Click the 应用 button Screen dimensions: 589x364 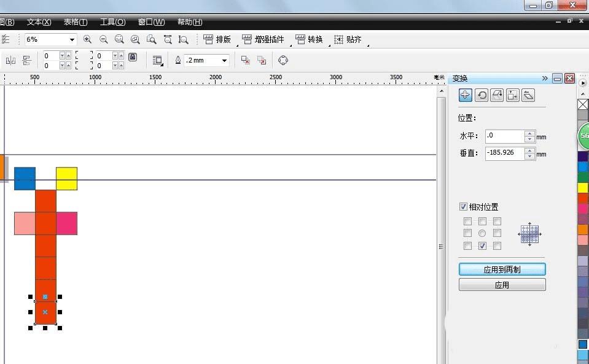502,285
